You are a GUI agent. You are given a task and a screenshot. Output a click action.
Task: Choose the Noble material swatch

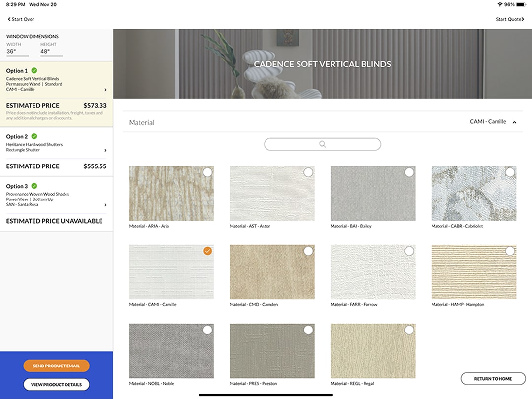tap(171, 351)
